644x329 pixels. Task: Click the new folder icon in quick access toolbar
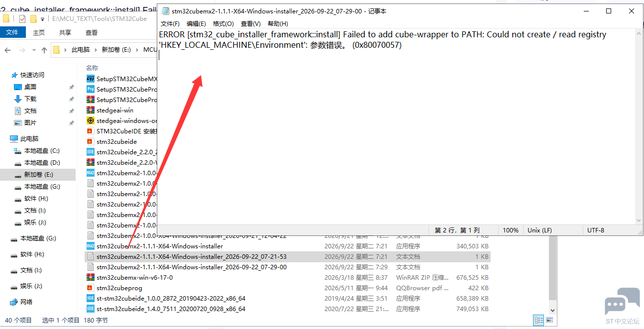(x=33, y=19)
